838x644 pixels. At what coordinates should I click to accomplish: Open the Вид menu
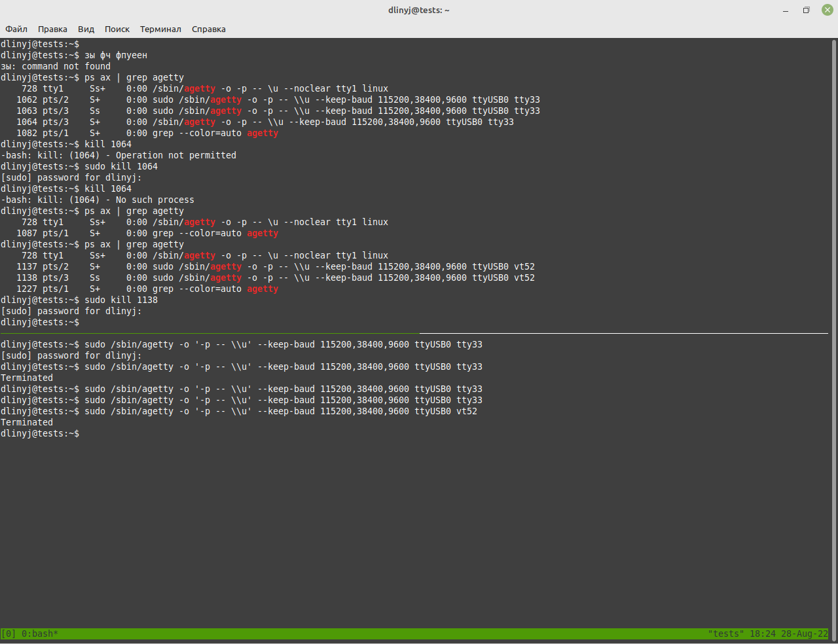[x=86, y=29]
